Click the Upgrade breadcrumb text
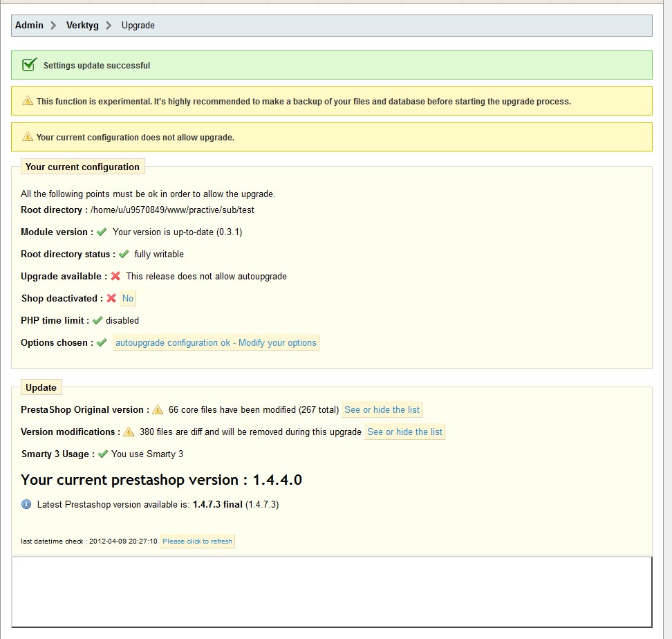 pos(138,26)
